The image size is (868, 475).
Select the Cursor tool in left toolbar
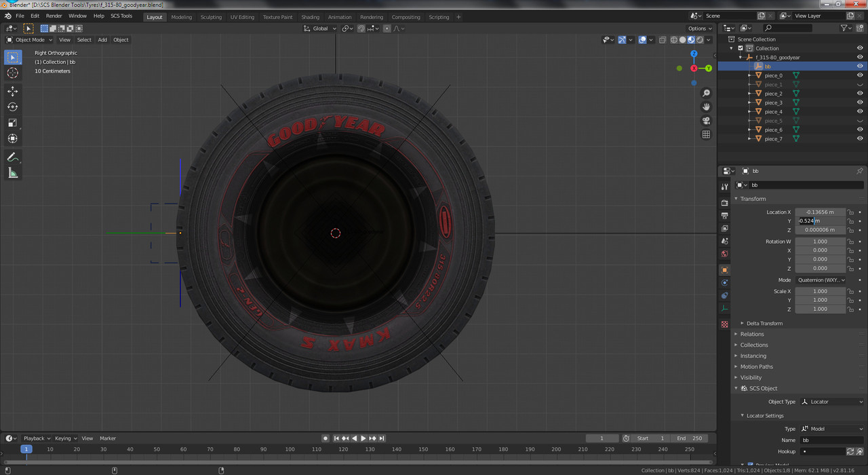[x=12, y=73]
